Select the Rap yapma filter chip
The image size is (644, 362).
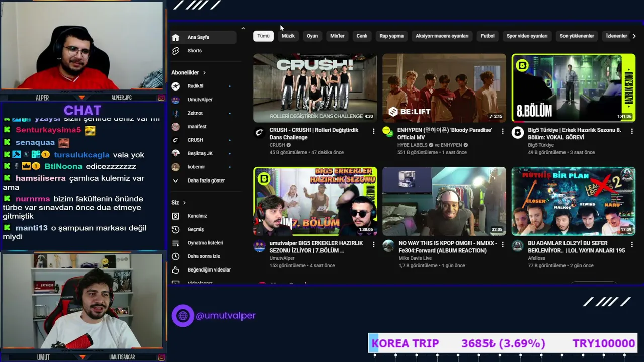tap(391, 36)
